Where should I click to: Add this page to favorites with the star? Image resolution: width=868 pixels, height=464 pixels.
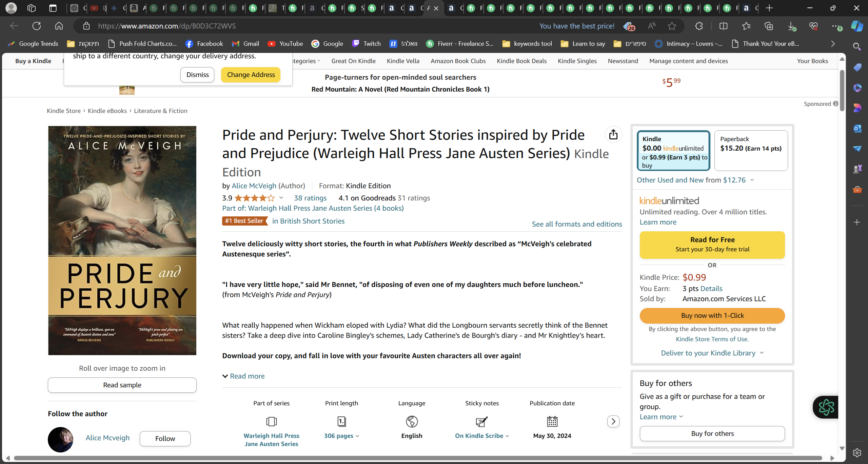point(672,26)
